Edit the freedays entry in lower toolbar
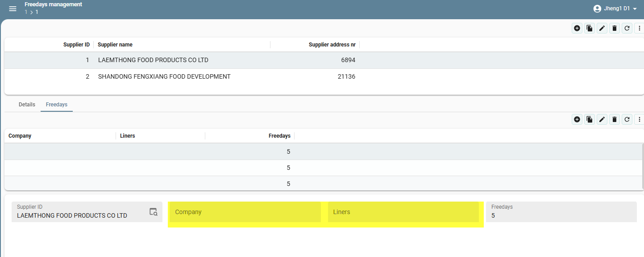The height and width of the screenshot is (257, 644). point(602,119)
